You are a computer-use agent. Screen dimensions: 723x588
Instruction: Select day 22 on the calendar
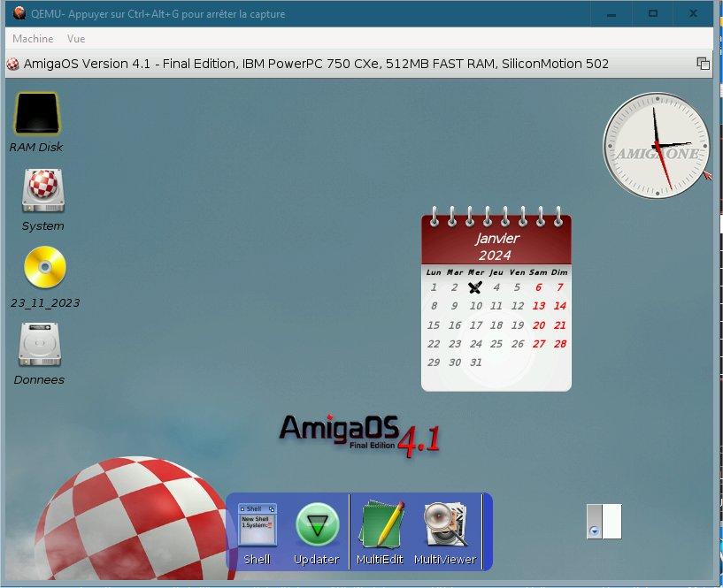(434, 344)
